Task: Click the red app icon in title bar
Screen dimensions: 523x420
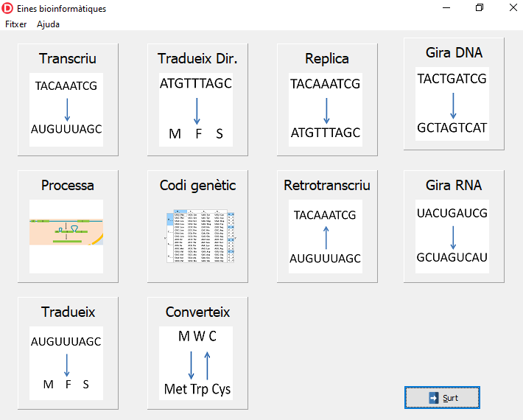Action: [8, 8]
